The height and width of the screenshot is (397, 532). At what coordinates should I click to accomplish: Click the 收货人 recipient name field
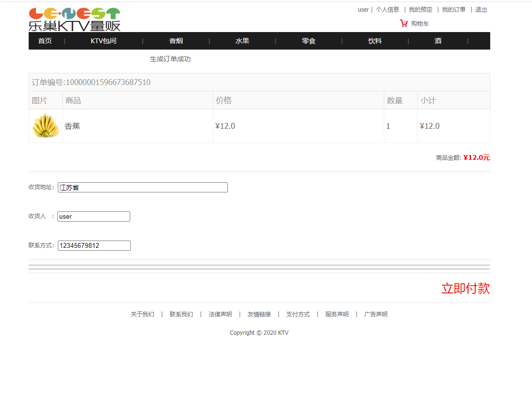point(93,217)
